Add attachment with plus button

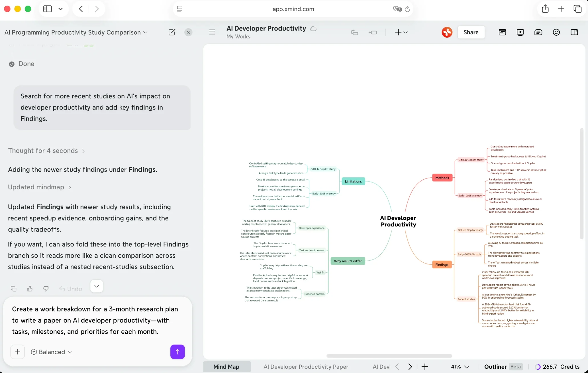pos(17,352)
